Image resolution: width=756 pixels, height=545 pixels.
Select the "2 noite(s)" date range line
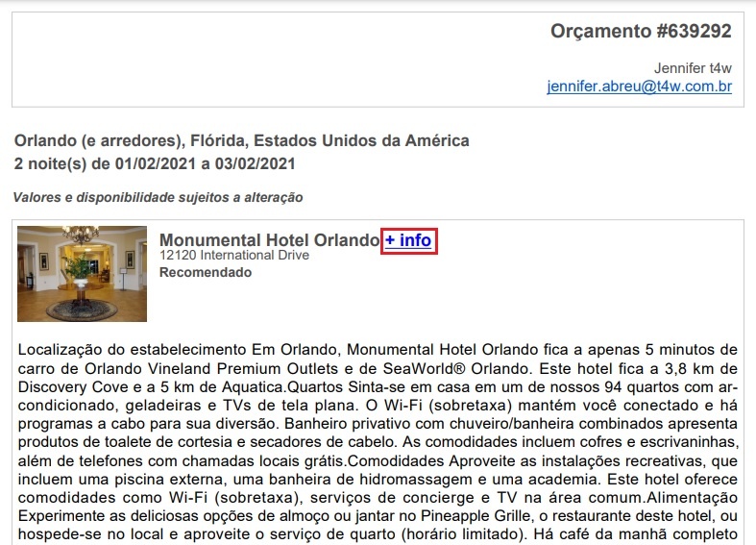pyautogui.click(x=155, y=163)
